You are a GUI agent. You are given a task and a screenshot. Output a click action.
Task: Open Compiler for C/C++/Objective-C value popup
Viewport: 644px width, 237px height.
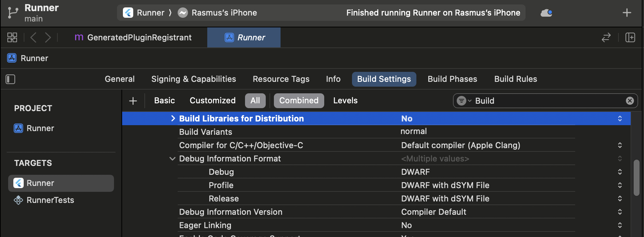(620, 145)
